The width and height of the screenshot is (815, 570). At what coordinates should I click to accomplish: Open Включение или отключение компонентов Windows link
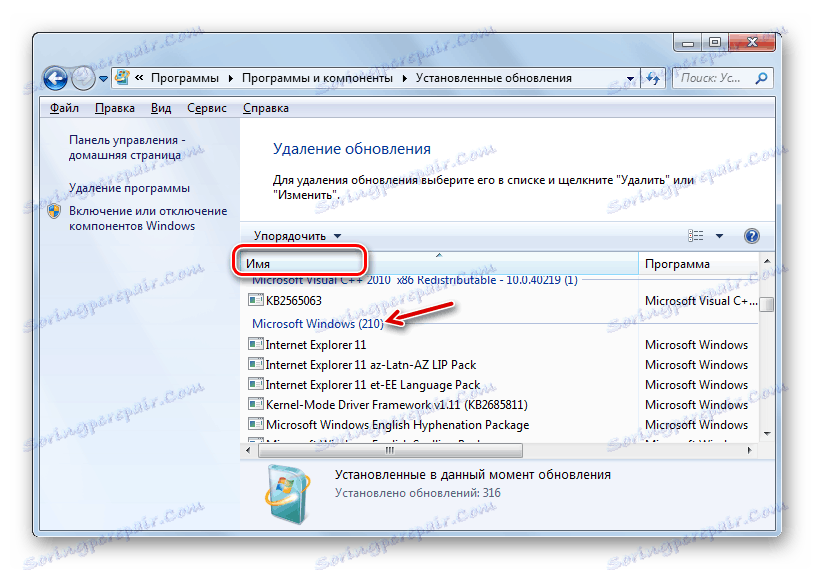148,218
